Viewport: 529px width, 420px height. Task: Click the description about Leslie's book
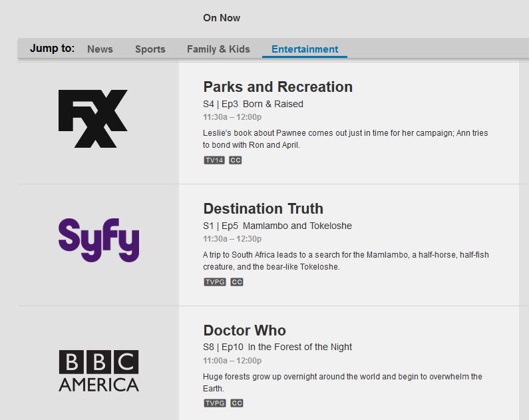pyautogui.click(x=345, y=139)
